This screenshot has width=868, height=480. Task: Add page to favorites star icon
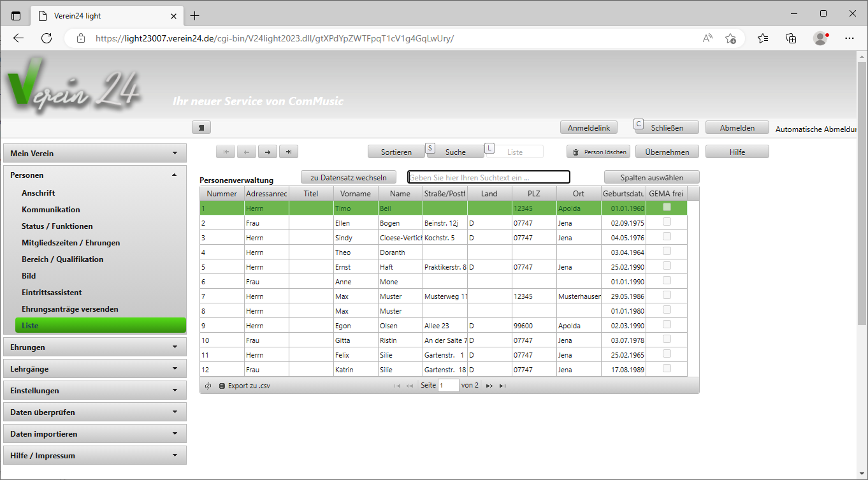pos(730,38)
